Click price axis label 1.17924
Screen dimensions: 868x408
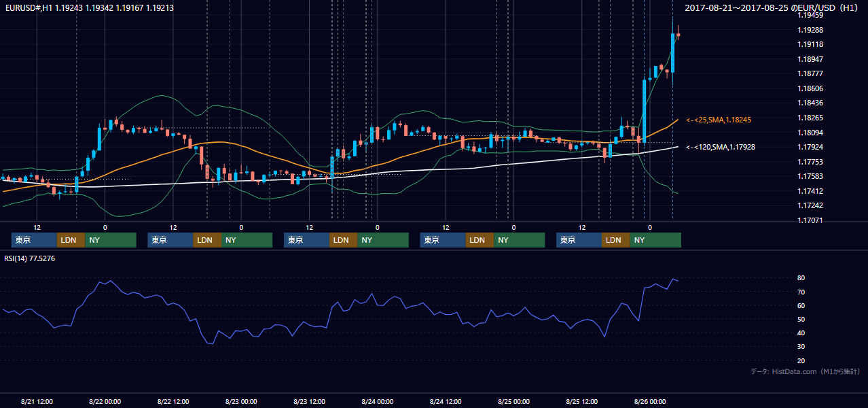810,147
